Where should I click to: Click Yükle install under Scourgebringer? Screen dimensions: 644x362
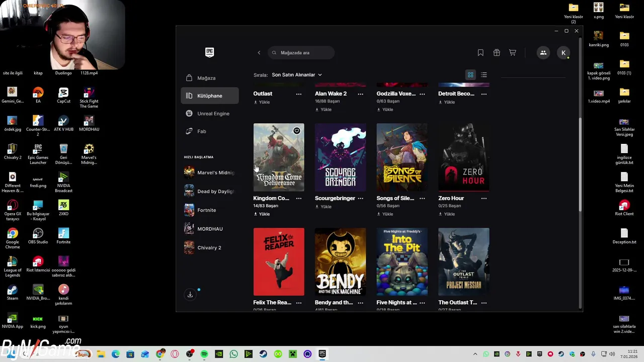coord(324,207)
